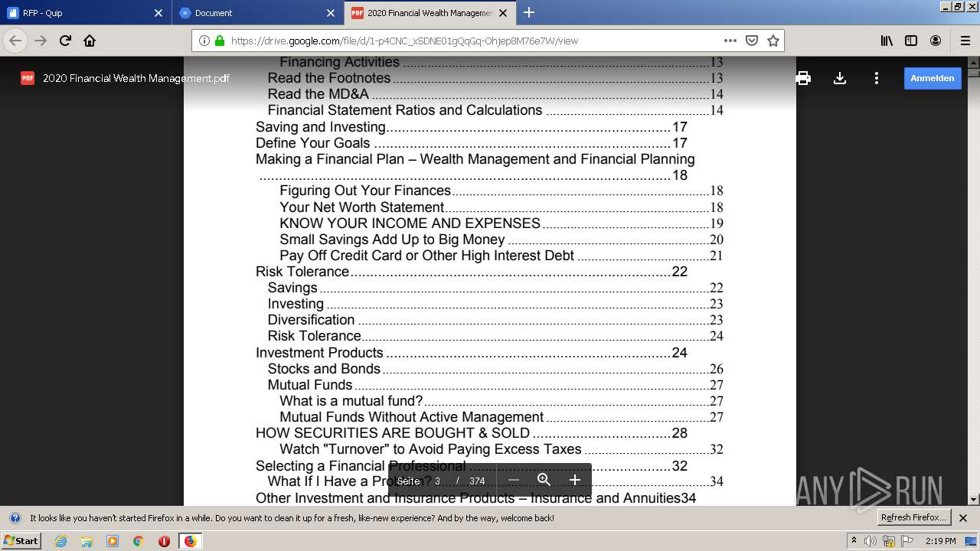Viewport: 980px width, 551px height.
Task: Go back with the browser back arrow
Action: click(15, 41)
